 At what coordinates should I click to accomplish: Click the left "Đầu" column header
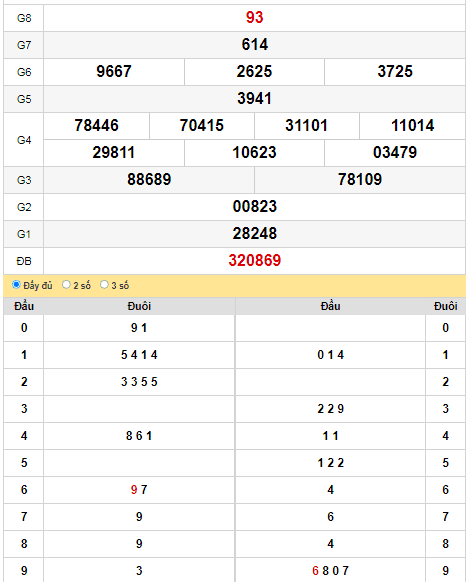tap(24, 306)
